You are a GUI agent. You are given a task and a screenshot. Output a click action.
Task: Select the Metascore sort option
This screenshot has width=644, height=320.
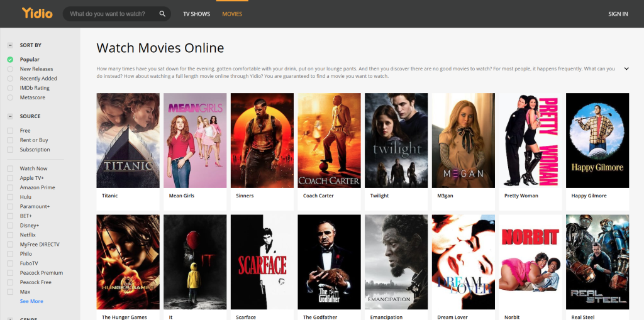[10, 97]
